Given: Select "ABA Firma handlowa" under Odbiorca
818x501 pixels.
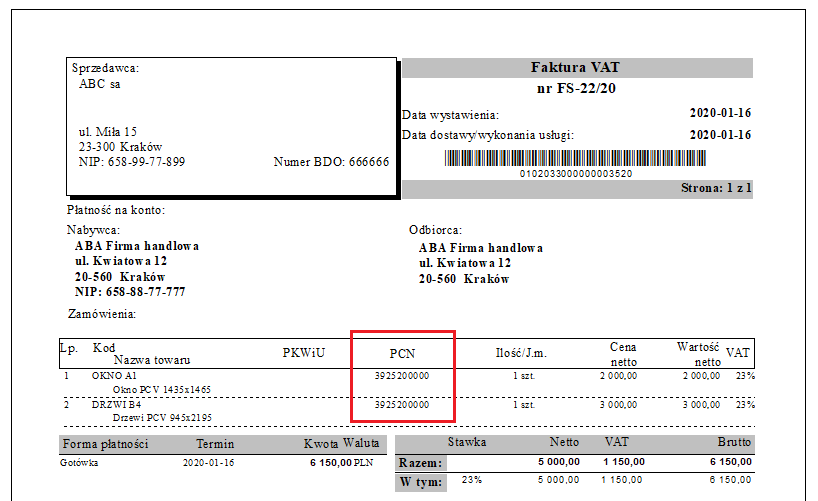Looking at the screenshot, I should click(x=480, y=248).
